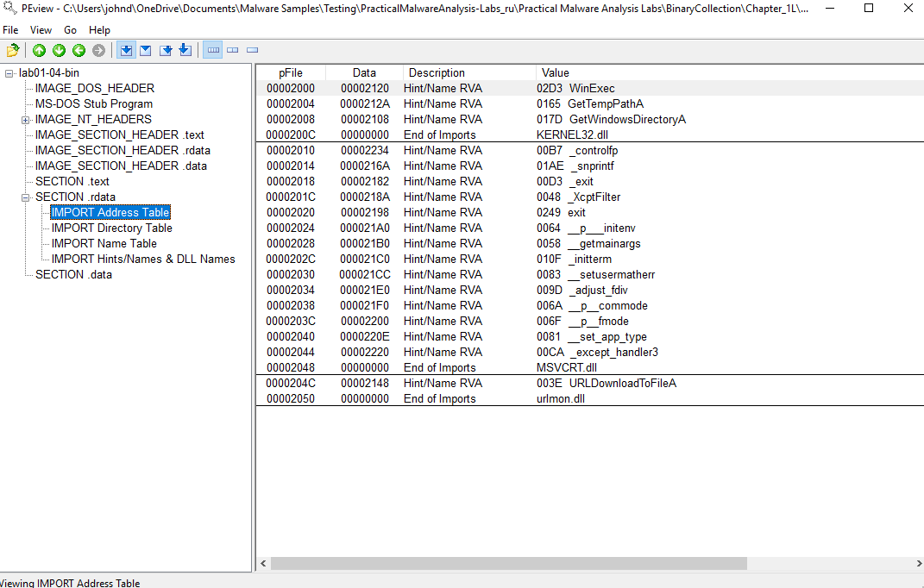Collapse the SECTION .rdata tree node

tap(26, 197)
